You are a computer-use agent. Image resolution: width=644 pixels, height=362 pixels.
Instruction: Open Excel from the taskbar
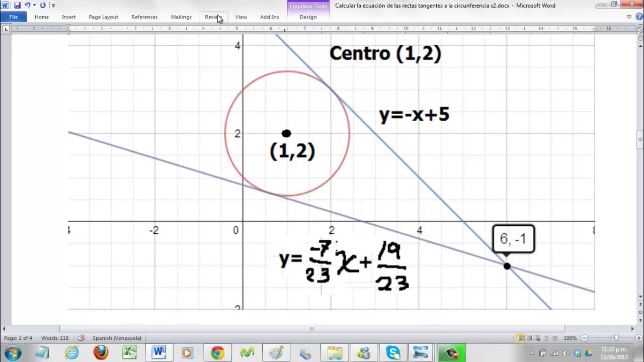pos(130,353)
